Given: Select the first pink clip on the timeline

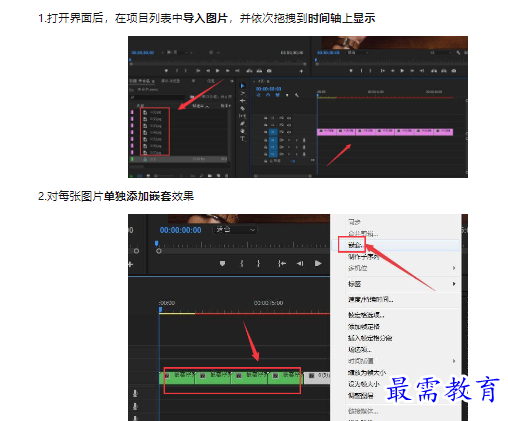Looking at the screenshot, I should (326, 132).
